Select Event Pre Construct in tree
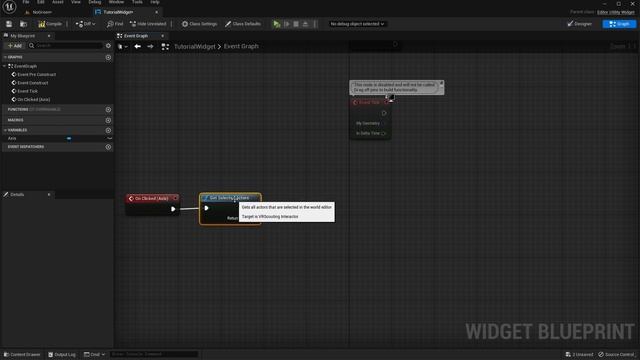The width and height of the screenshot is (640, 360). (x=36, y=75)
